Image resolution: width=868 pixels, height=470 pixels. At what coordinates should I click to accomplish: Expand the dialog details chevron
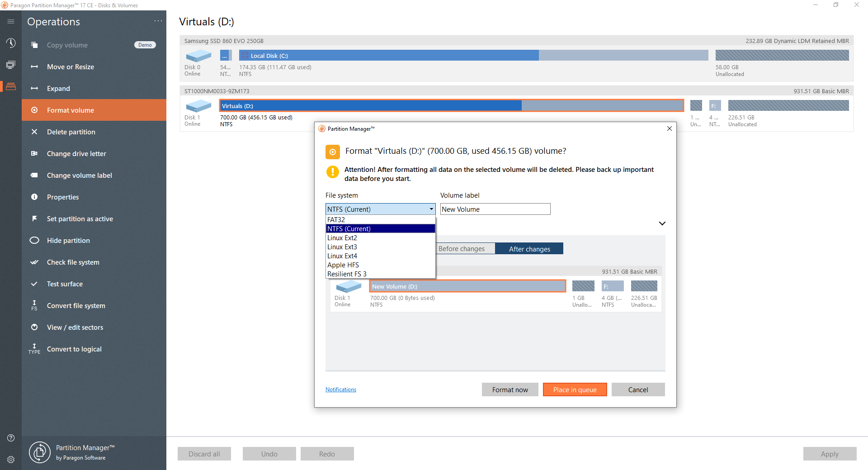pos(662,223)
